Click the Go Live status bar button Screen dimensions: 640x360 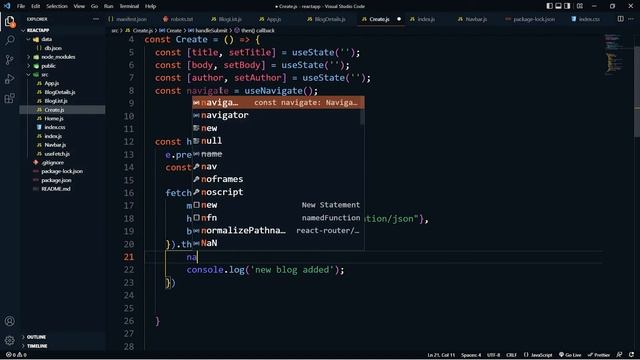[570, 355]
